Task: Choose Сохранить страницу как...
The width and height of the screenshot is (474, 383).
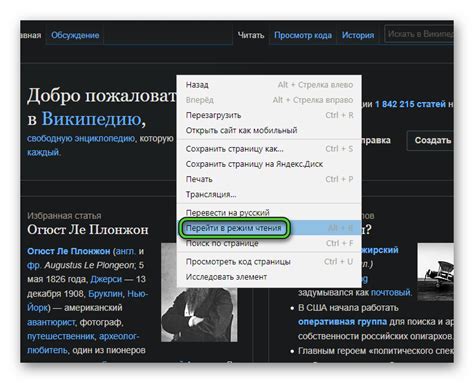Action: tap(269, 149)
